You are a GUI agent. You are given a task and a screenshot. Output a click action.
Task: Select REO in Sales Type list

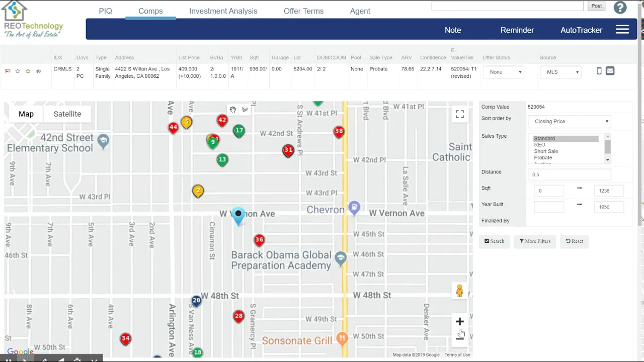[x=566, y=145]
